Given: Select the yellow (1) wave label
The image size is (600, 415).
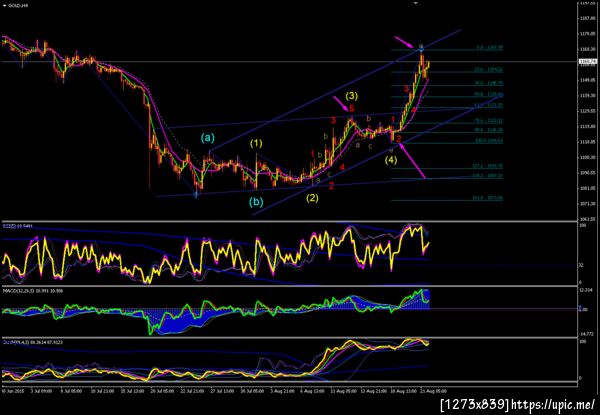Looking at the screenshot, I should [256, 144].
